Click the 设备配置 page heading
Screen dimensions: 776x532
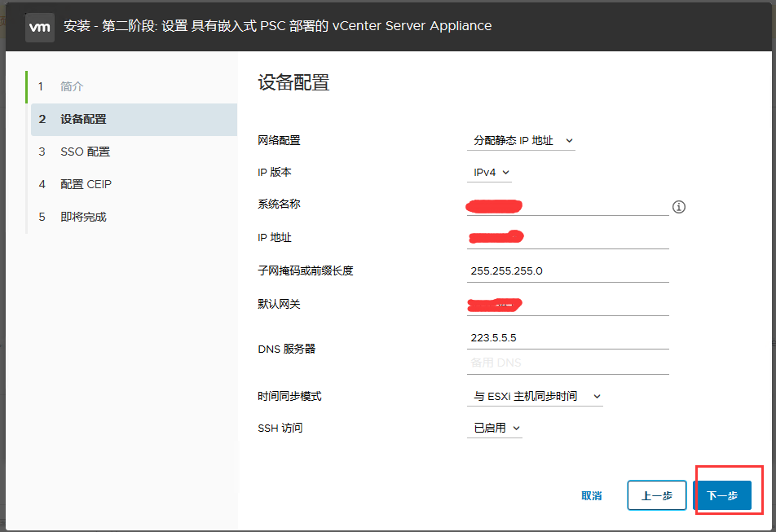293,82
